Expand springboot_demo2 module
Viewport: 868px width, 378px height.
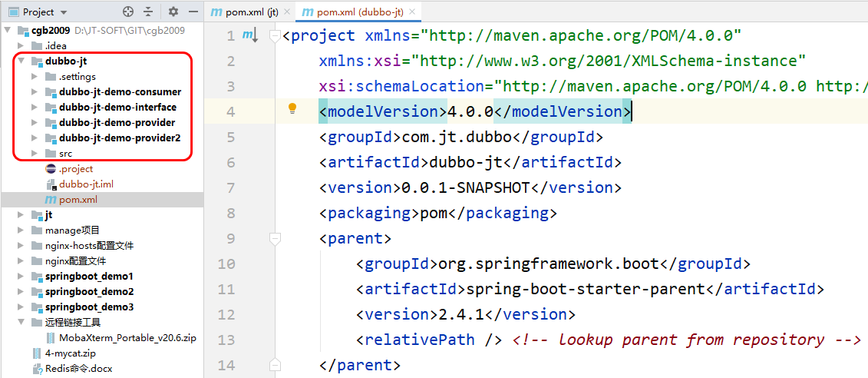coord(21,291)
